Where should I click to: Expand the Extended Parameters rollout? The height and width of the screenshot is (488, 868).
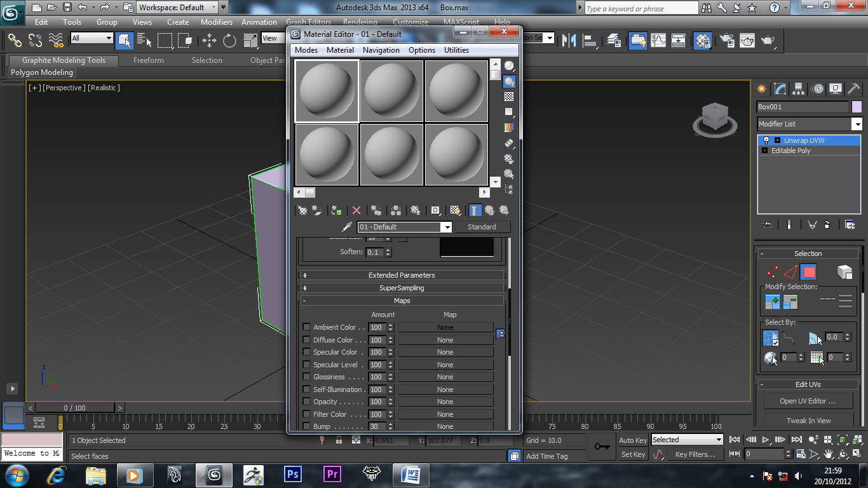(x=402, y=275)
